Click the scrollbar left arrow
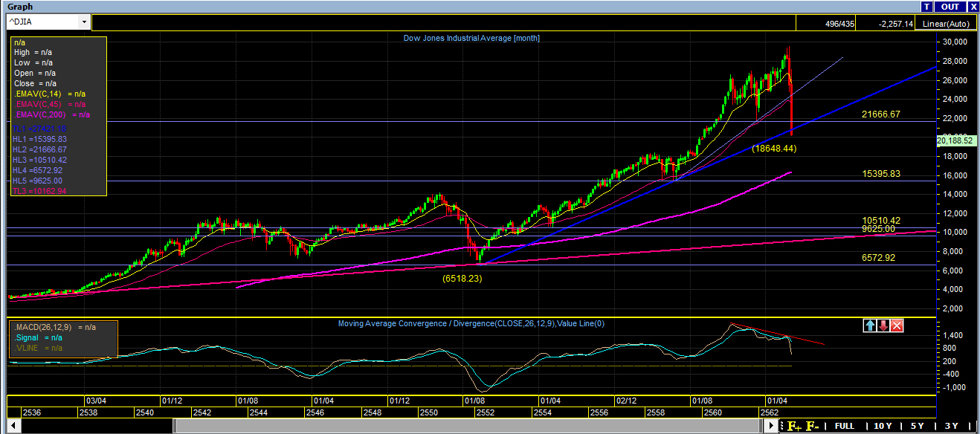The image size is (980, 434). coord(13,426)
